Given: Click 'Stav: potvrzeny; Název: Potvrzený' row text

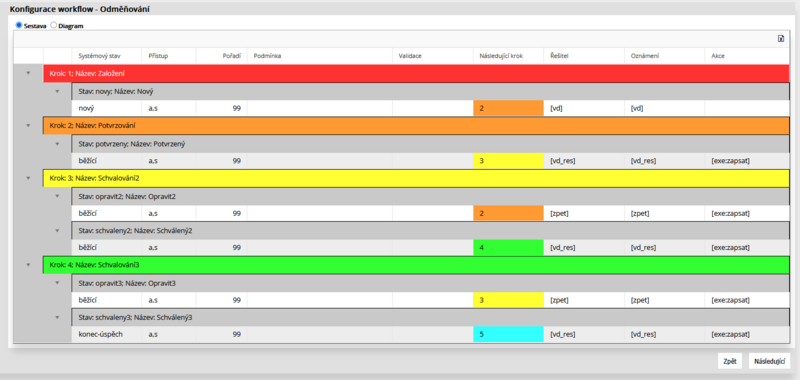Looking at the screenshot, I should point(131,144).
